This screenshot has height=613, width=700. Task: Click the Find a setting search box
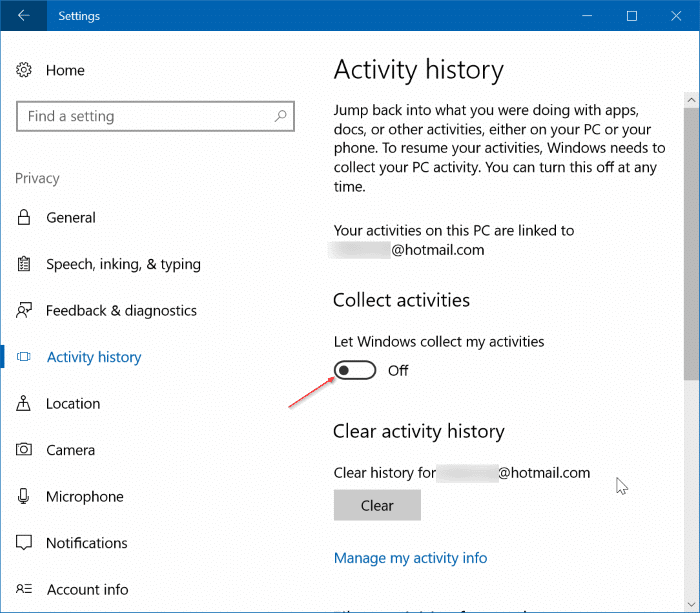(155, 116)
